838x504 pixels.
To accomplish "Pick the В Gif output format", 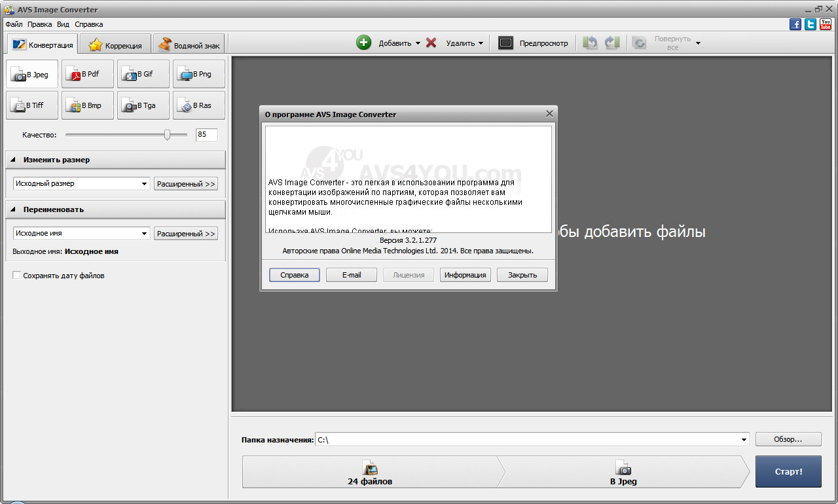I will tap(143, 74).
